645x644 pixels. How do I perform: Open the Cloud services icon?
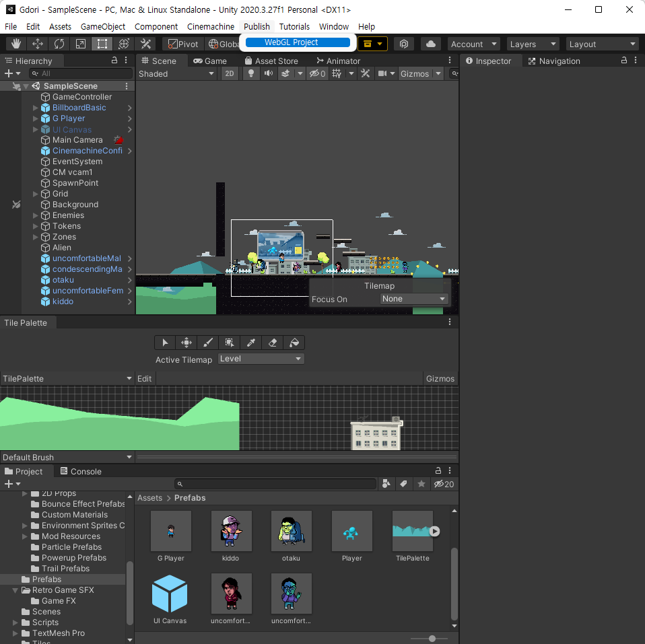point(431,44)
